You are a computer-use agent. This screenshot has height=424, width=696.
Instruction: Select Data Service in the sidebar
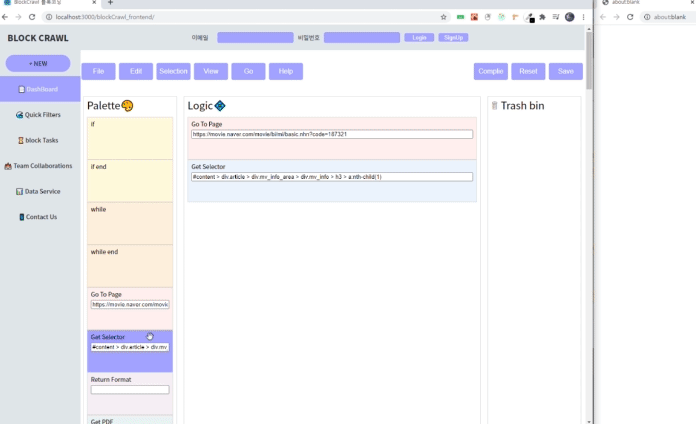point(40,191)
